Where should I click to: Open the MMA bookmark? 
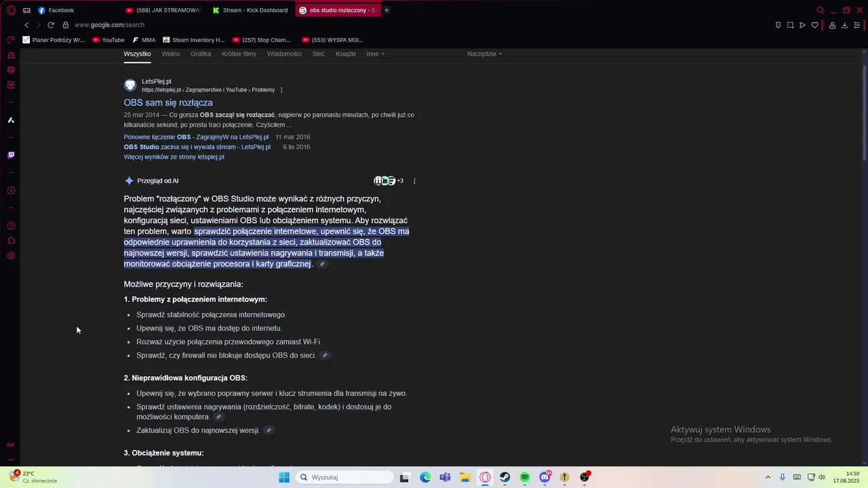click(144, 40)
